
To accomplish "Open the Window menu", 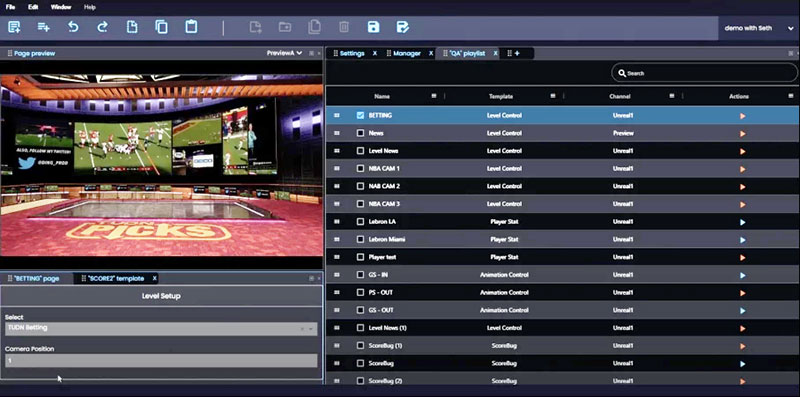I will 61,7.
